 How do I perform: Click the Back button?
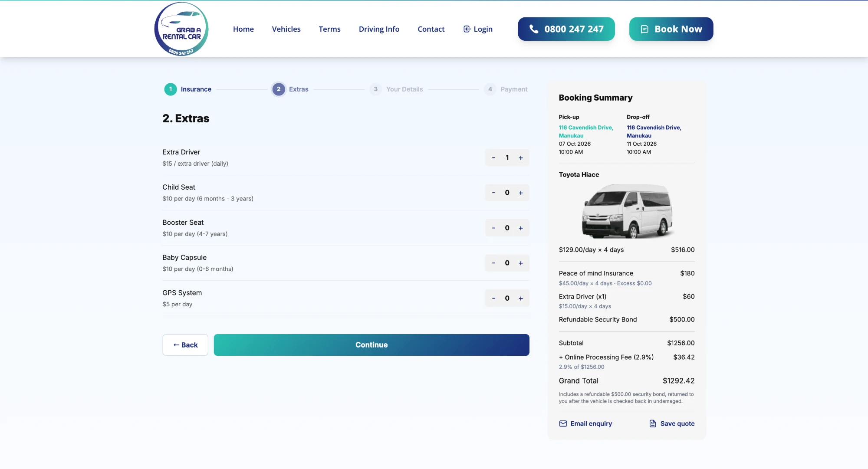pos(185,345)
